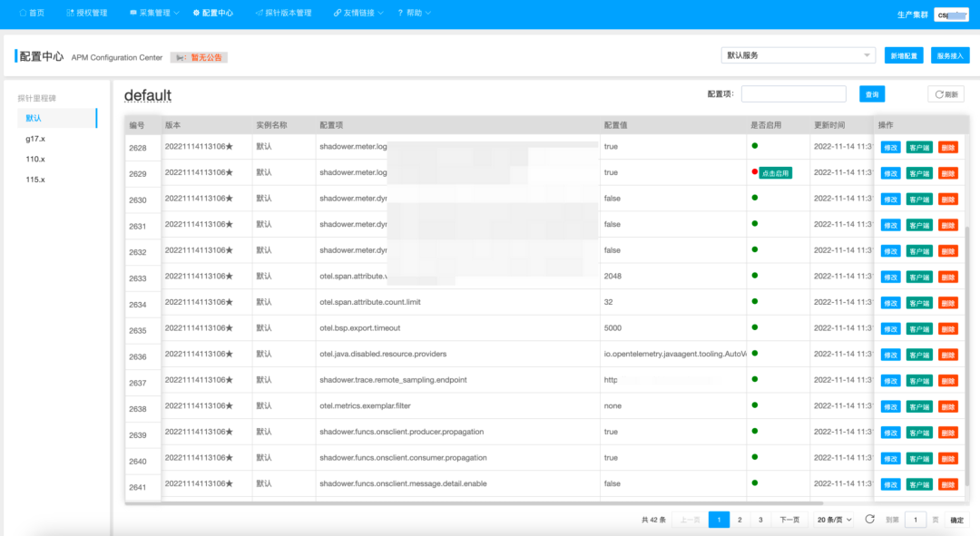Viewport: 980px width, 536px height.
Task: Expand the 友情链接 dropdown menu
Action: 358,13
